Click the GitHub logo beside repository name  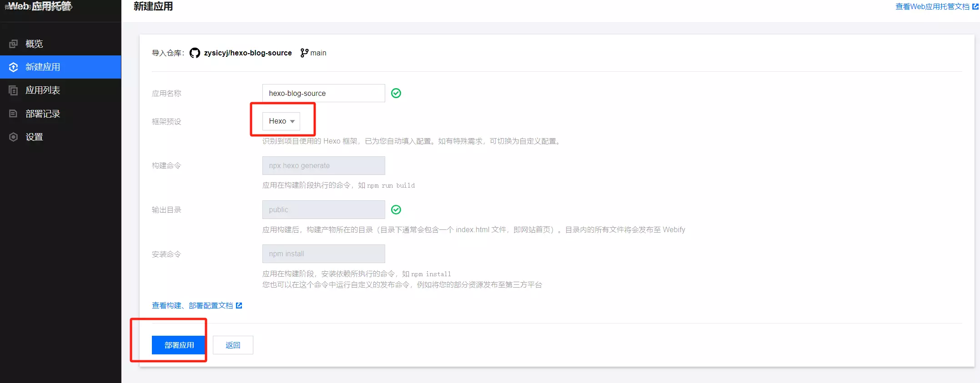[x=195, y=53]
